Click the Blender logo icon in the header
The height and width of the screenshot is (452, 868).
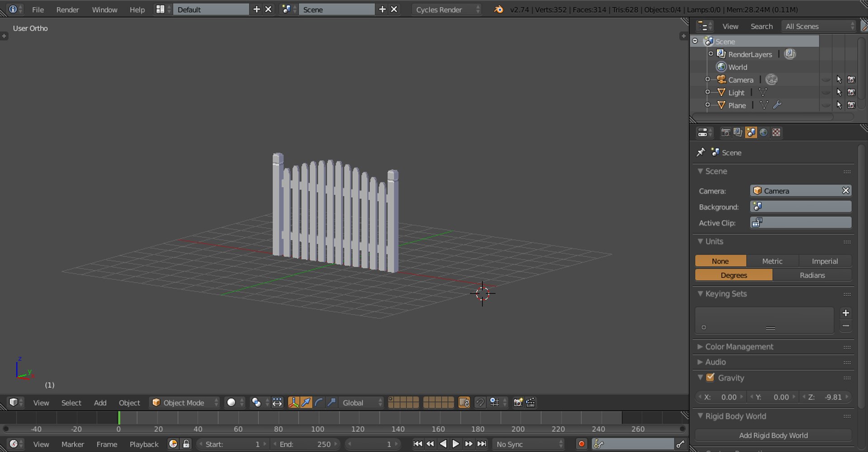[x=499, y=9]
